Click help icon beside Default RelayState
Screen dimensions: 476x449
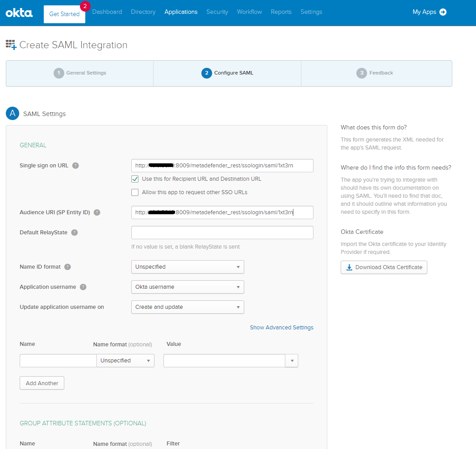75,233
